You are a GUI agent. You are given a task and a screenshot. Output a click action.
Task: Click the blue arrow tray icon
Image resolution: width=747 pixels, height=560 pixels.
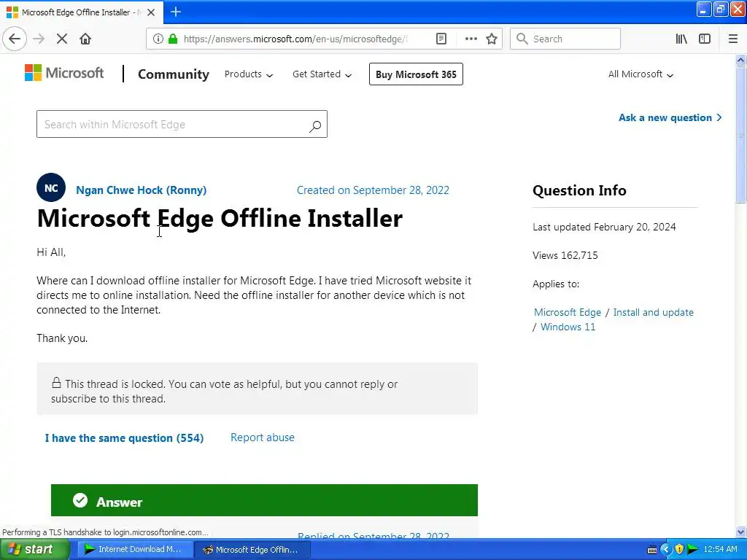(665, 550)
